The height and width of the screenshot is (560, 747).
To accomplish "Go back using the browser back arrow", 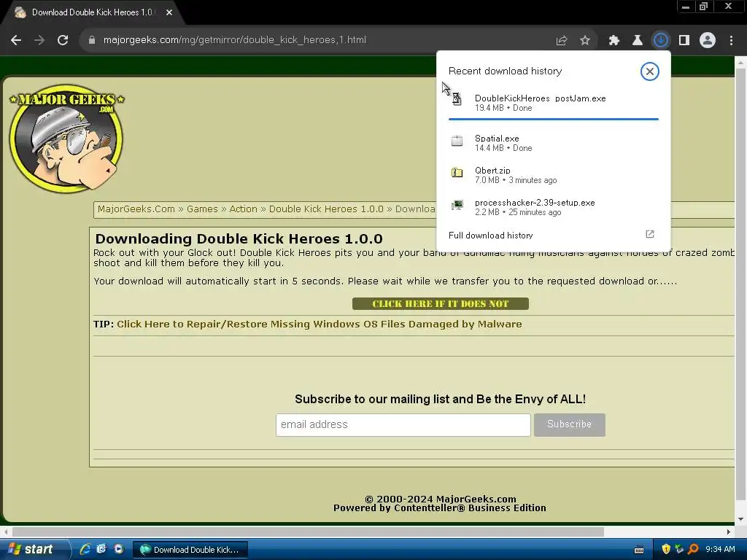I will (x=16, y=40).
